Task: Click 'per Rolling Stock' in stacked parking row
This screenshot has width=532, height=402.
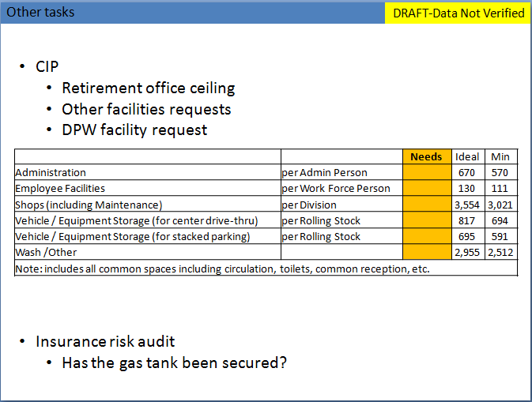Action: [321, 237]
